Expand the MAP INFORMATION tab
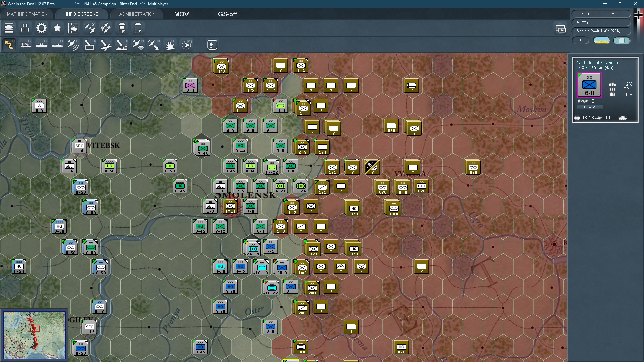The width and height of the screenshot is (644, 362). click(27, 14)
